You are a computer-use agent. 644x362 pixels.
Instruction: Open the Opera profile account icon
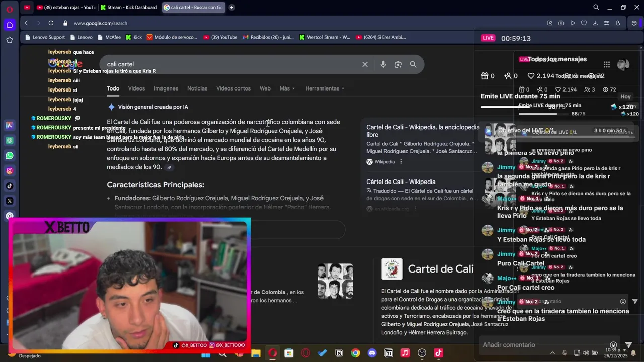[618, 23]
